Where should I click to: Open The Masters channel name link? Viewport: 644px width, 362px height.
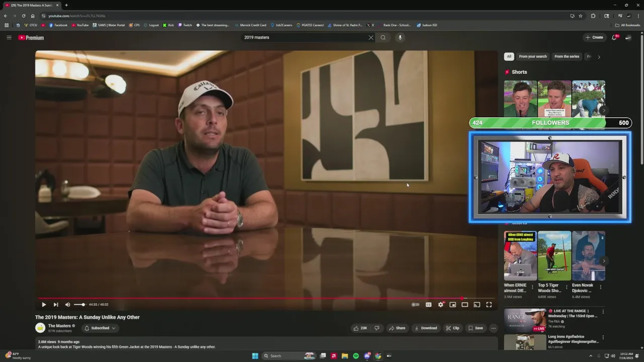tap(59, 326)
